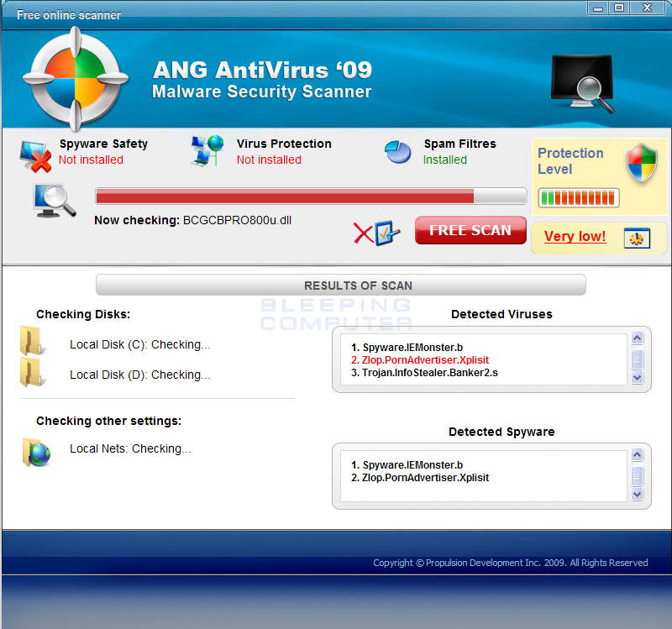Click the settings window icon beside Very low!
The height and width of the screenshot is (629, 672).
[637, 238]
